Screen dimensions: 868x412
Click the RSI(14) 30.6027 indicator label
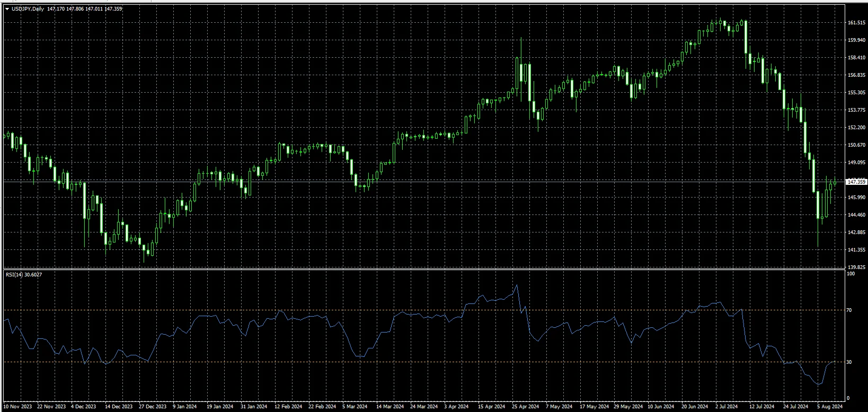tap(24, 274)
